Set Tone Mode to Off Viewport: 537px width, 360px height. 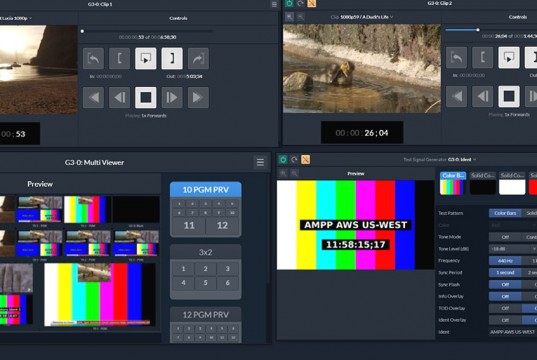[505, 237]
